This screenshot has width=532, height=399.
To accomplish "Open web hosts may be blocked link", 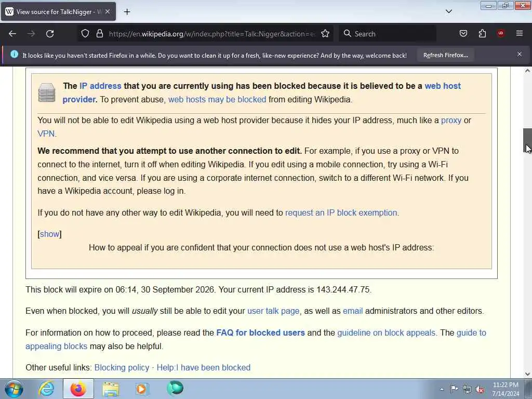I will coord(217,99).
